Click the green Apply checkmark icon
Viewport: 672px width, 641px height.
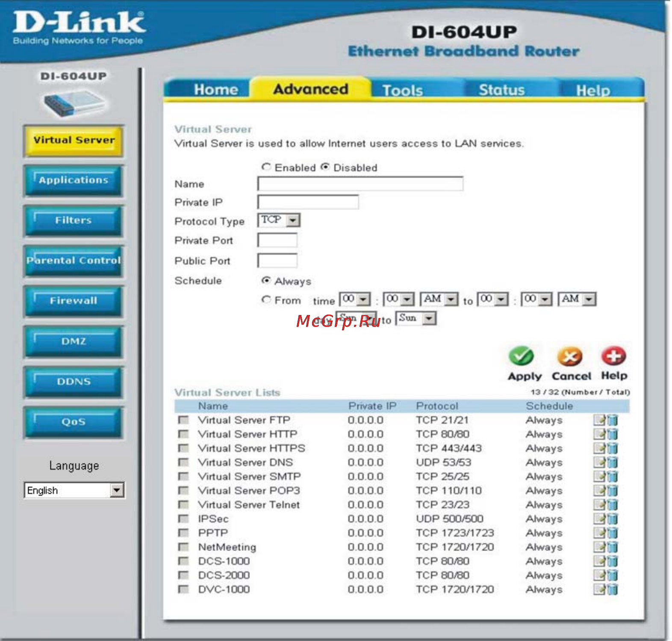point(521,356)
